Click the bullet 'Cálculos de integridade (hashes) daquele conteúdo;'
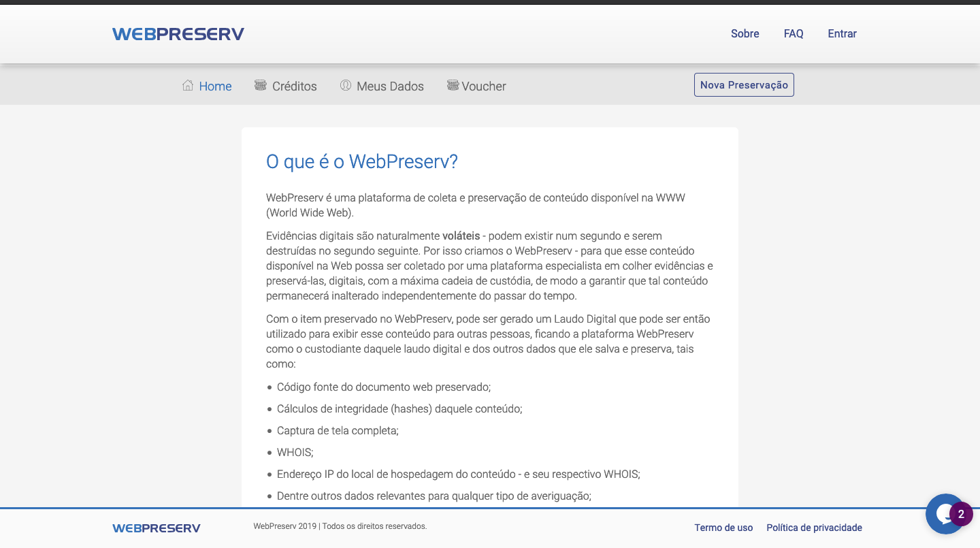 (399, 409)
